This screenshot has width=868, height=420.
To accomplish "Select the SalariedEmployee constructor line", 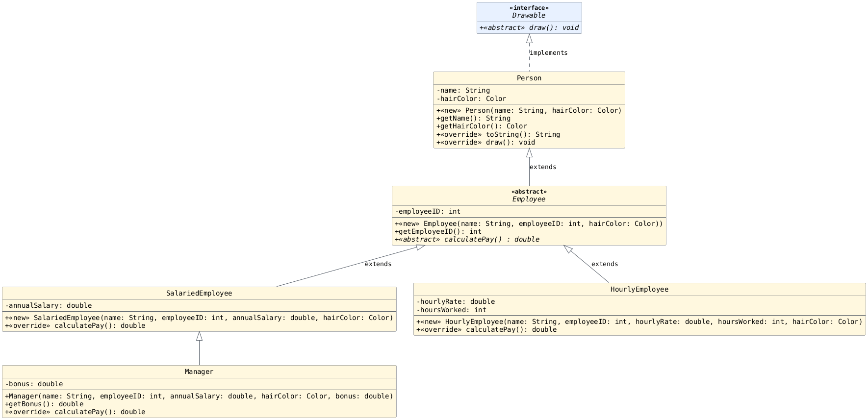I will (x=199, y=318).
